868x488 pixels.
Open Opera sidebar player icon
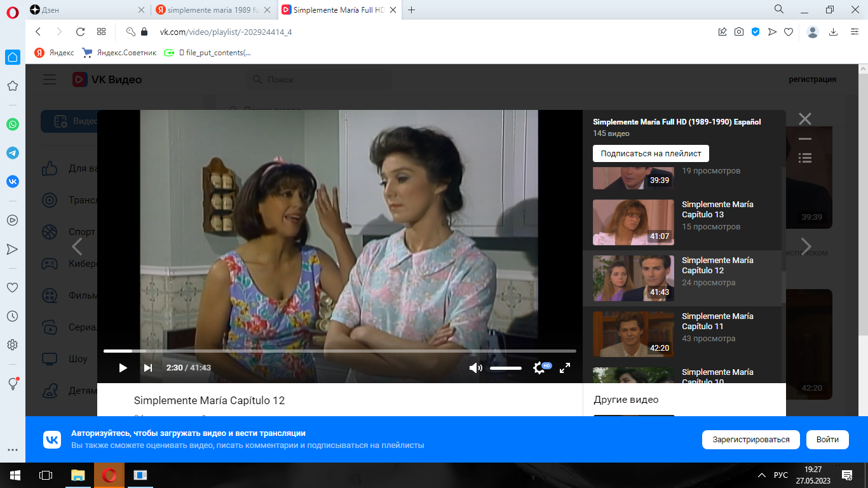13,220
